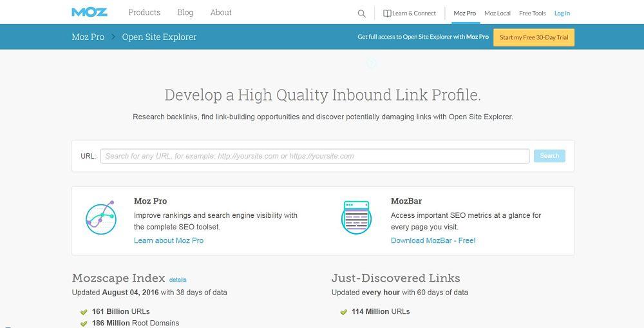Click the Moz Pro chart icon

(100, 217)
